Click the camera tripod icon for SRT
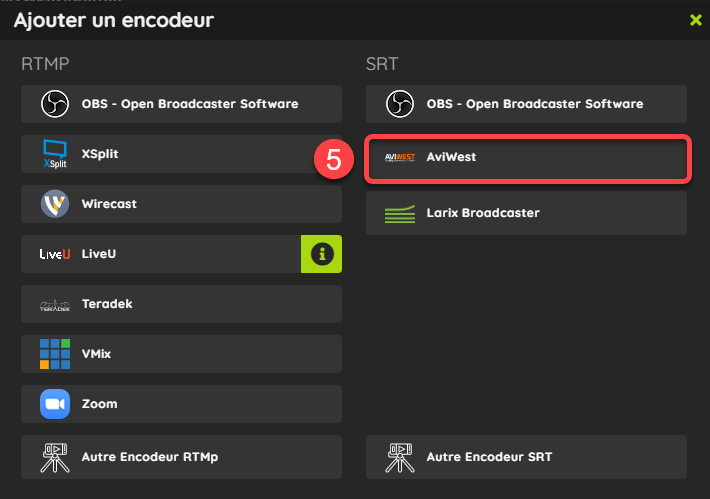The width and height of the screenshot is (710, 499). click(400, 457)
